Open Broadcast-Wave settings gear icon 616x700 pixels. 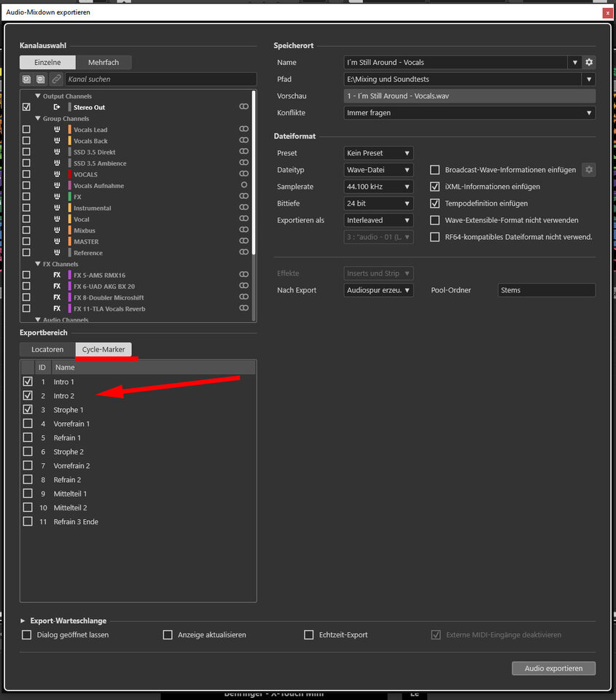point(589,170)
